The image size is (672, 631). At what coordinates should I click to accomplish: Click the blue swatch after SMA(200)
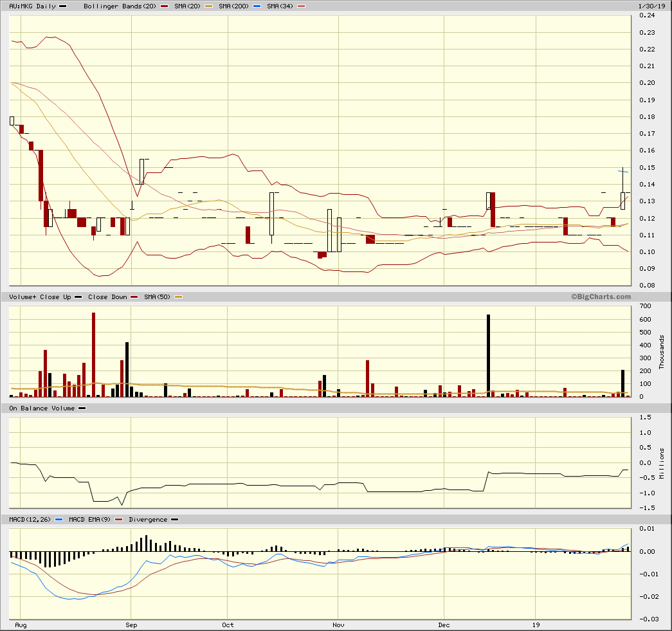click(x=257, y=6)
